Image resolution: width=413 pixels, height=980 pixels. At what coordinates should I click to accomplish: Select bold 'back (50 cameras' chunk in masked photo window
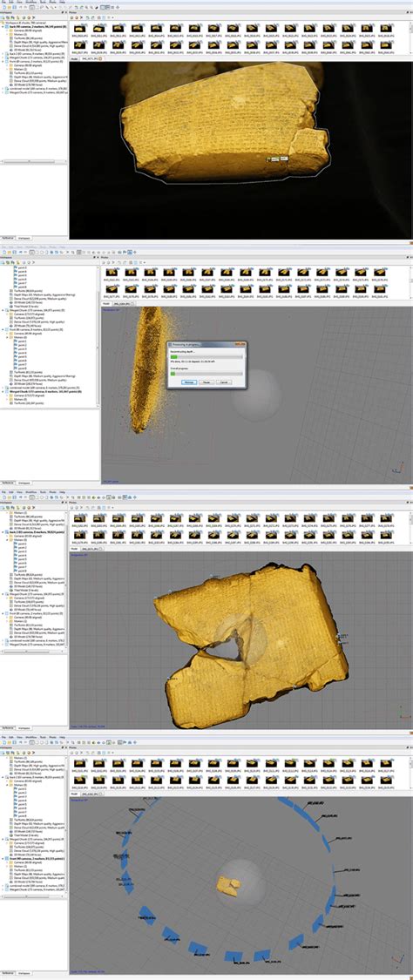pyautogui.click(x=37, y=27)
